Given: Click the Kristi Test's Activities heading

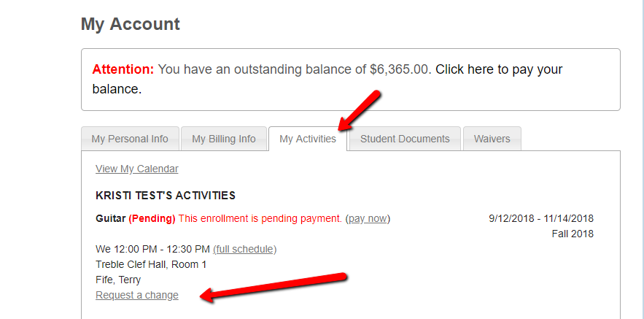Looking at the screenshot, I should (x=166, y=196).
